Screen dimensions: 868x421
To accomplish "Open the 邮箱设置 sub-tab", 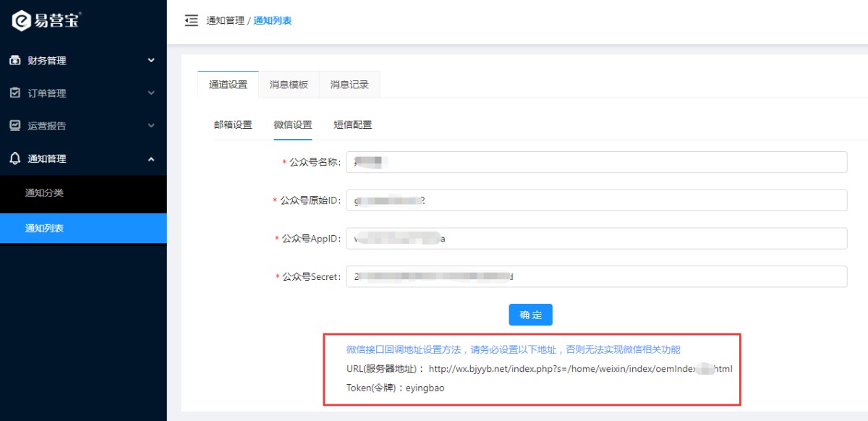I will pyautogui.click(x=233, y=124).
